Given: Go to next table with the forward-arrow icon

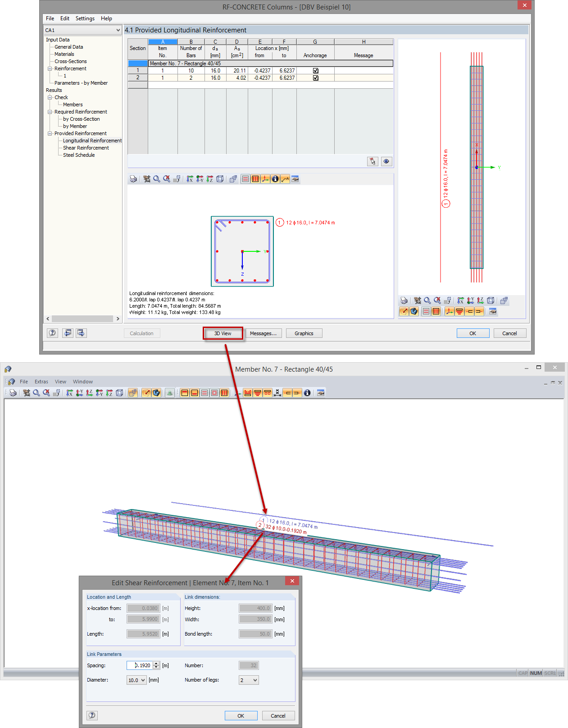Looking at the screenshot, I should pyautogui.click(x=81, y=333).
